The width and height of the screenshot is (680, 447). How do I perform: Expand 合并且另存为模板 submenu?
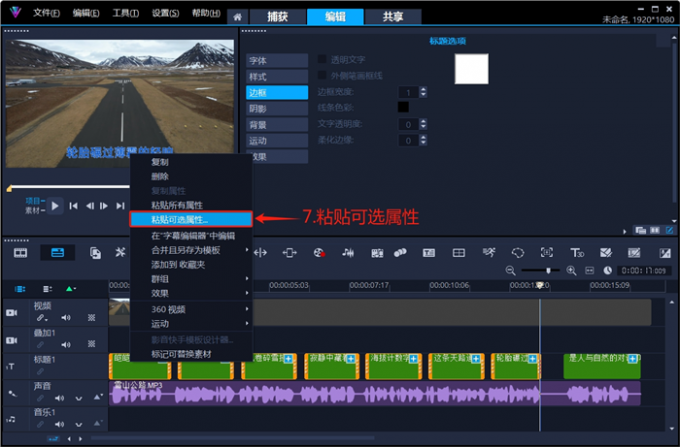[x=191, y=250]
